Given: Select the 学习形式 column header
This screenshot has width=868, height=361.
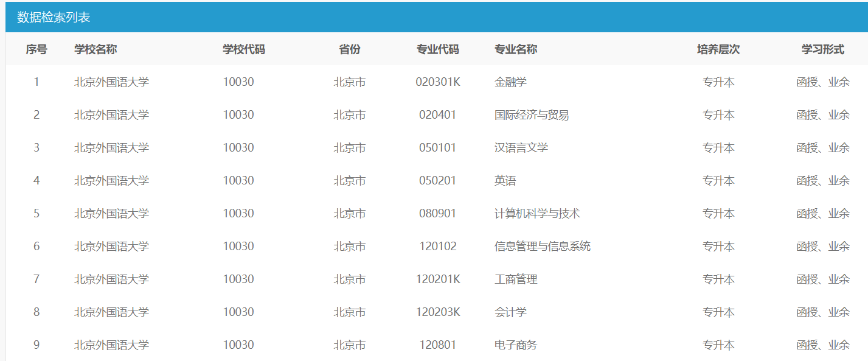Looking at the screenshot, I should pyautogui.click(x=823, y=49).
